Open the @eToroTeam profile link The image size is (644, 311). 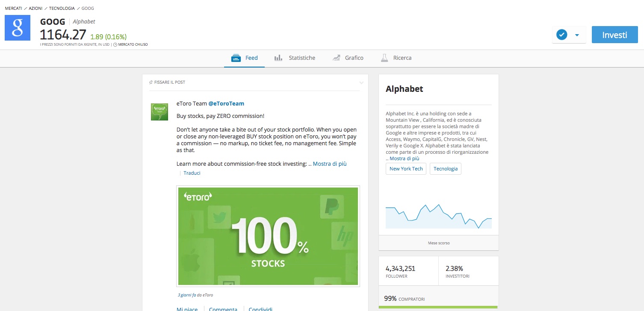[226, 103]
